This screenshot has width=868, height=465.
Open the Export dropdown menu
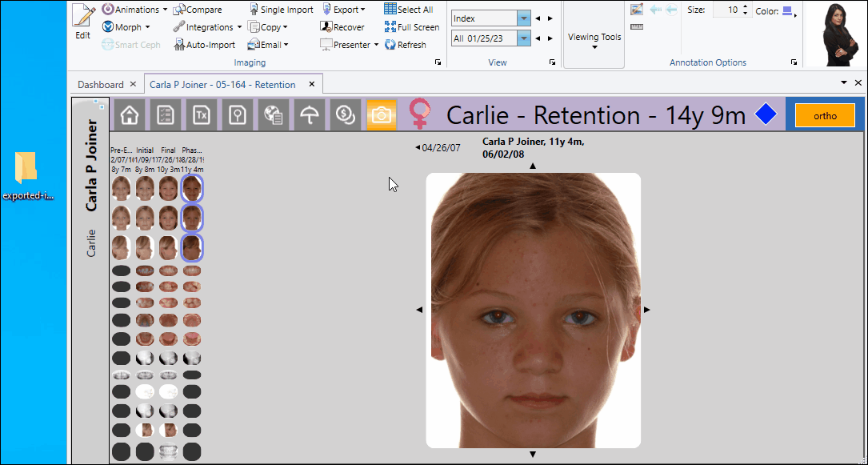(344, 10)
